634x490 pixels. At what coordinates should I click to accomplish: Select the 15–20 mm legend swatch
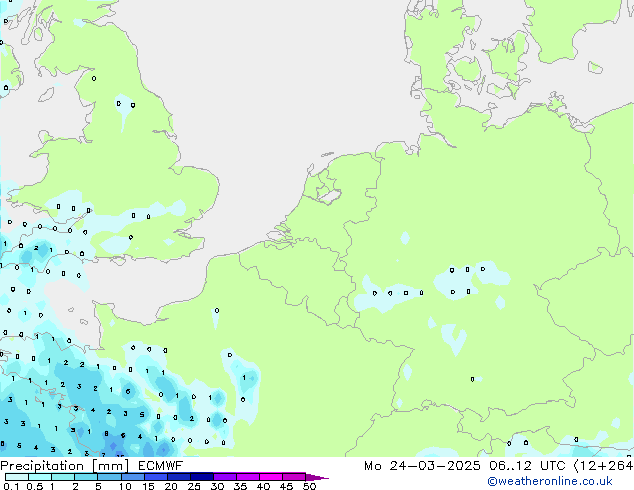156,477
